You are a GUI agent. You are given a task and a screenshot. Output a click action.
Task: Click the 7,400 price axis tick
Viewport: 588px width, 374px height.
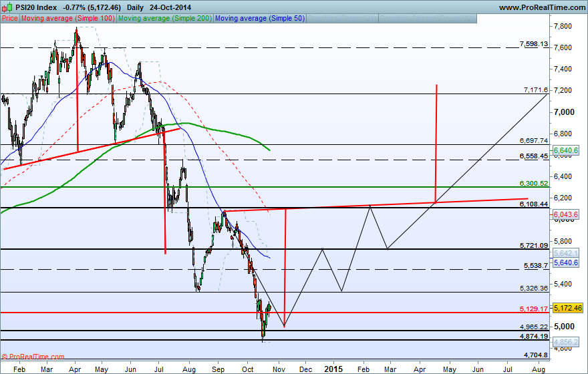(563, 69)
